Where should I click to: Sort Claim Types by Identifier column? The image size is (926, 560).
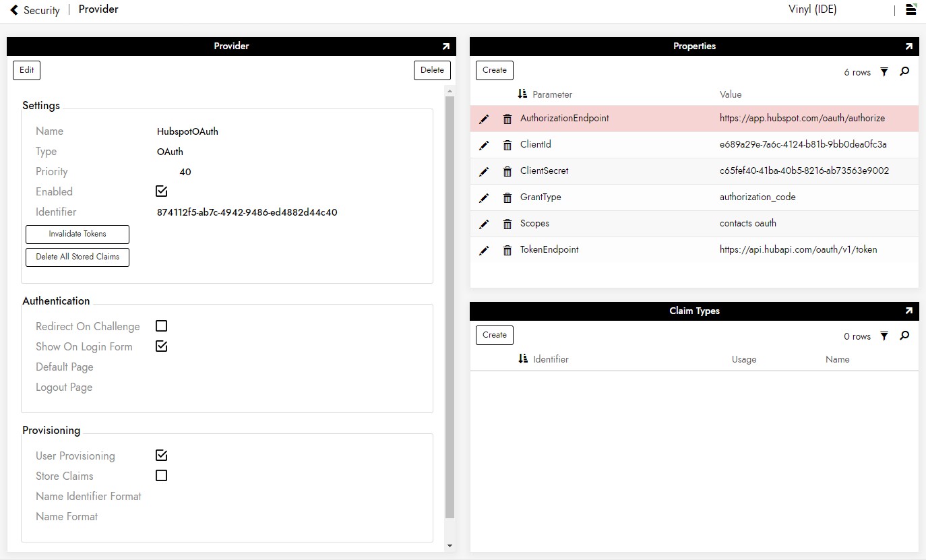(x=550, y=359)
